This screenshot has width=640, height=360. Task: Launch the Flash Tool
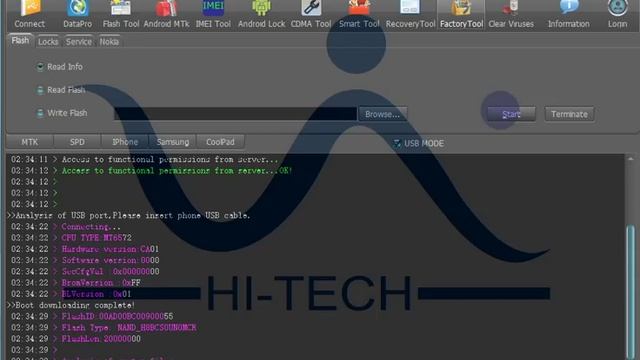(x=121, y=14)
